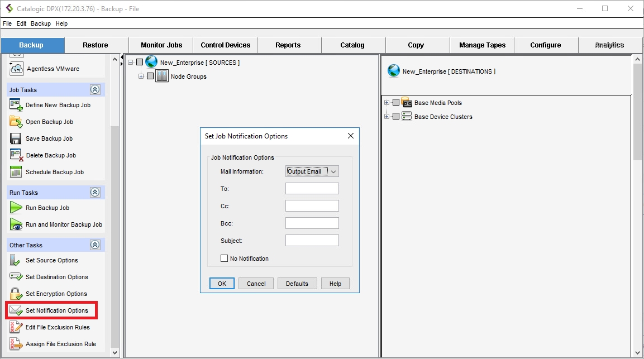Screen dimensions: 644x359
Task: Click the Edit File Exclusion Rules icon
Action: 16,327
